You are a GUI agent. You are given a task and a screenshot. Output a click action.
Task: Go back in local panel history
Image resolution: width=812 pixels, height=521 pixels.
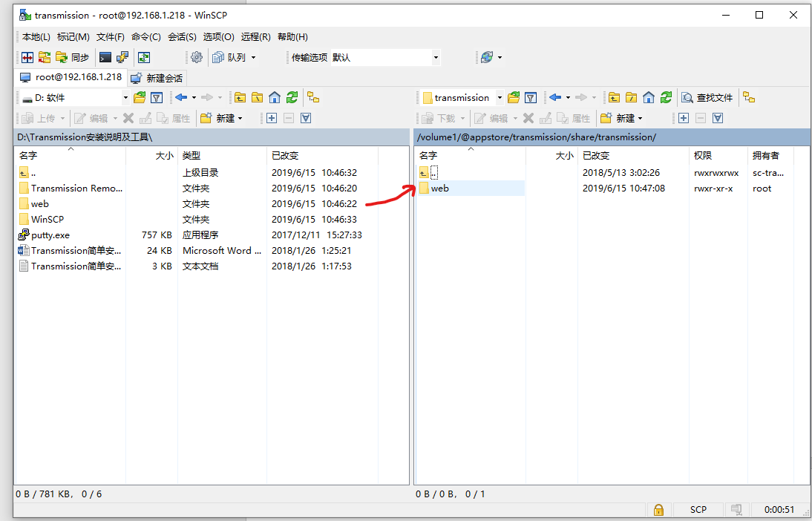tap(180, 97)
